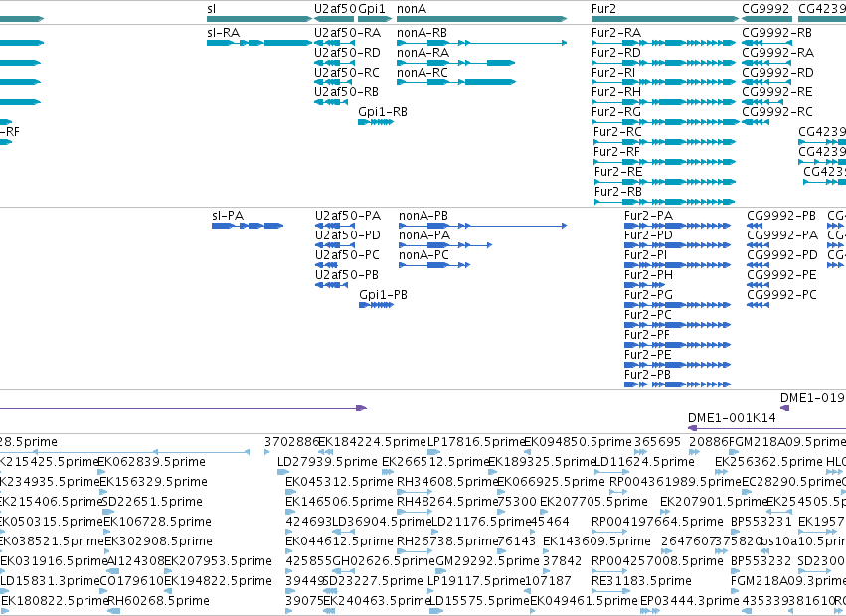Select protein U2af50-PD
The height and width of the screenshot is (616, 846).
[348, 235]
